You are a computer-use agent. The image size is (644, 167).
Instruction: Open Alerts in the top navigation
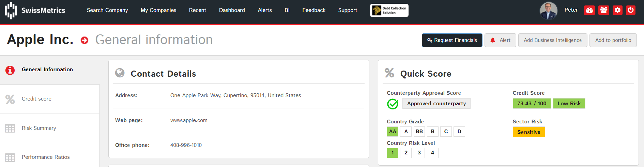click(x=265, y=10)
